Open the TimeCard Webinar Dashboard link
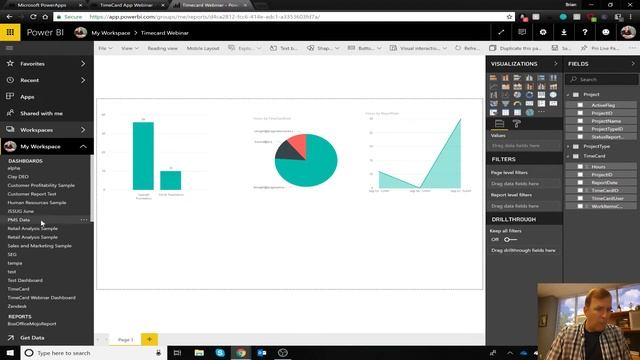 42,298
